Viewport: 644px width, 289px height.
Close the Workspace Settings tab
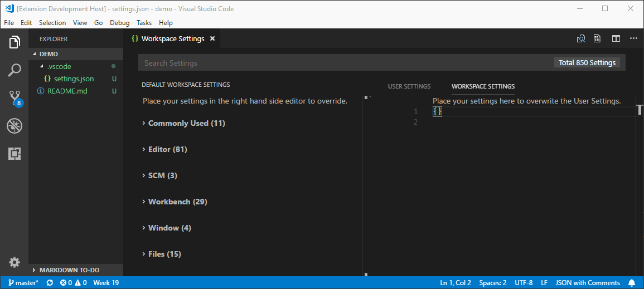point(212,38)
